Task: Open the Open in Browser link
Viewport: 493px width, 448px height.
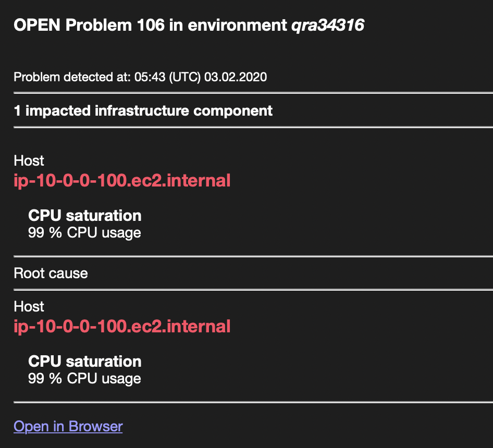Action: [x=68, y=426]
